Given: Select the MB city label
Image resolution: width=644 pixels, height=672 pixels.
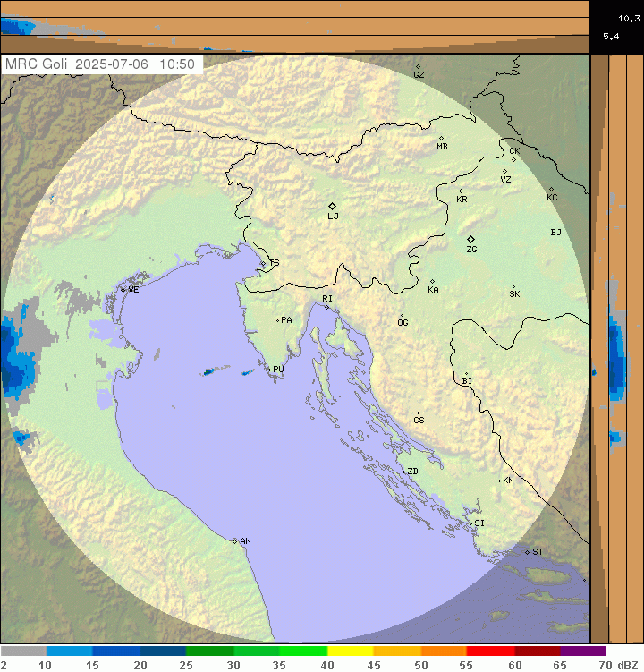Looking at the screenshot, I should [x=442, y=147].
